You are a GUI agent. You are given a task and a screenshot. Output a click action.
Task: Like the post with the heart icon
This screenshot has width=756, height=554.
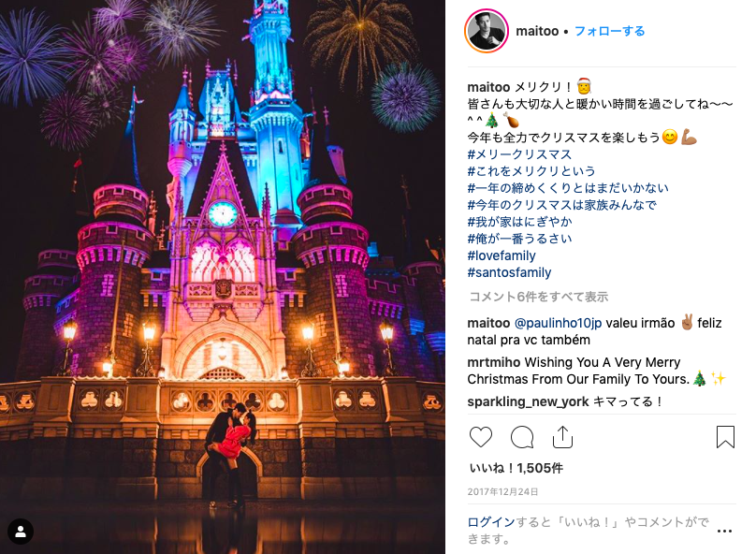481,437
